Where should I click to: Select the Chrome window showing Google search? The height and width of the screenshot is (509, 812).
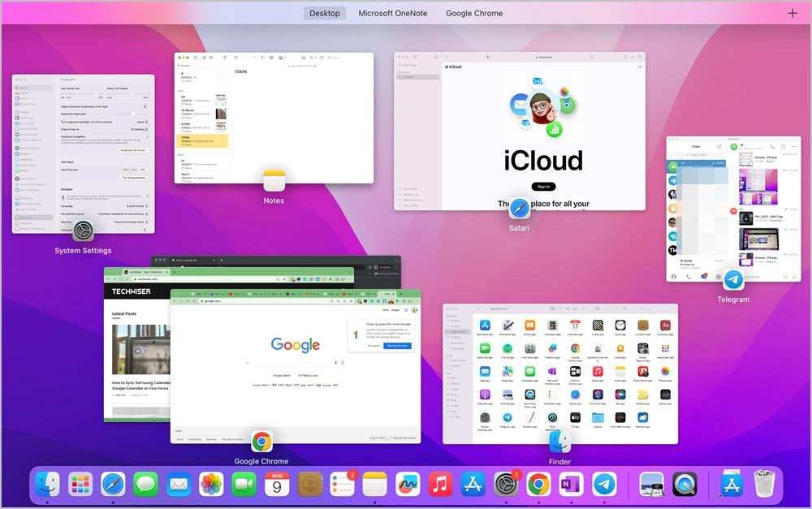[296, 367]
